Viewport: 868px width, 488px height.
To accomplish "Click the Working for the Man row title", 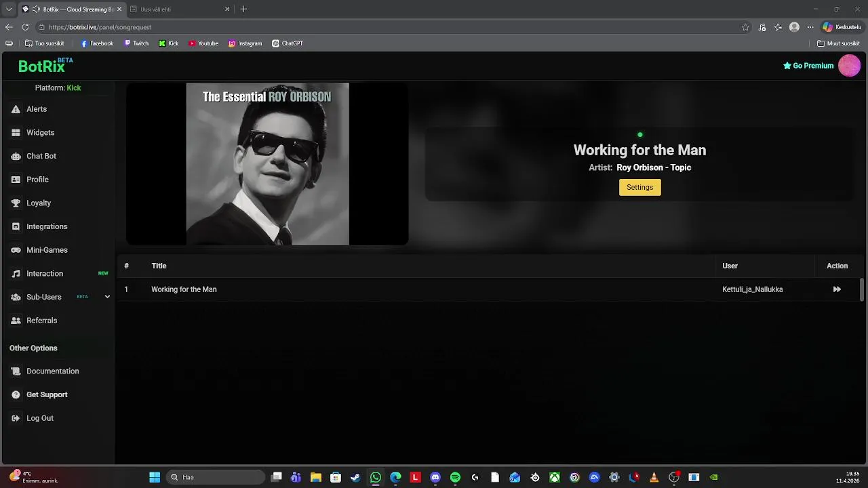I will 184,289.
